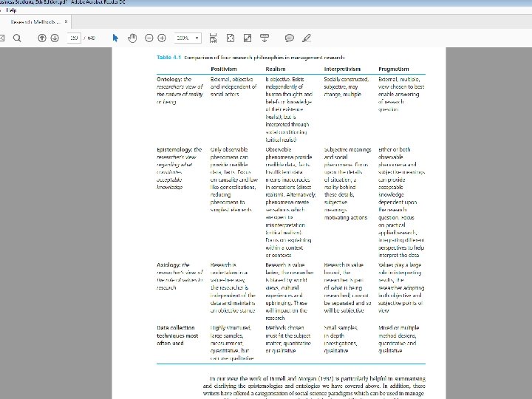The image size is (532, 399).
Task: Open the Find text magnifier tool
Action: pyautogui.click(x=17, y=38)
